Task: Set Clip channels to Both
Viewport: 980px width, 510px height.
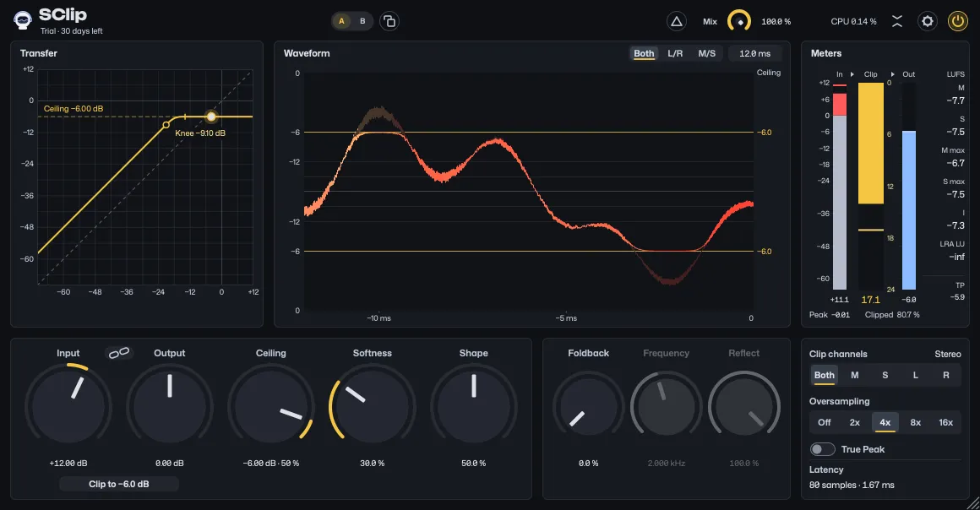Action: click(825, 375)
